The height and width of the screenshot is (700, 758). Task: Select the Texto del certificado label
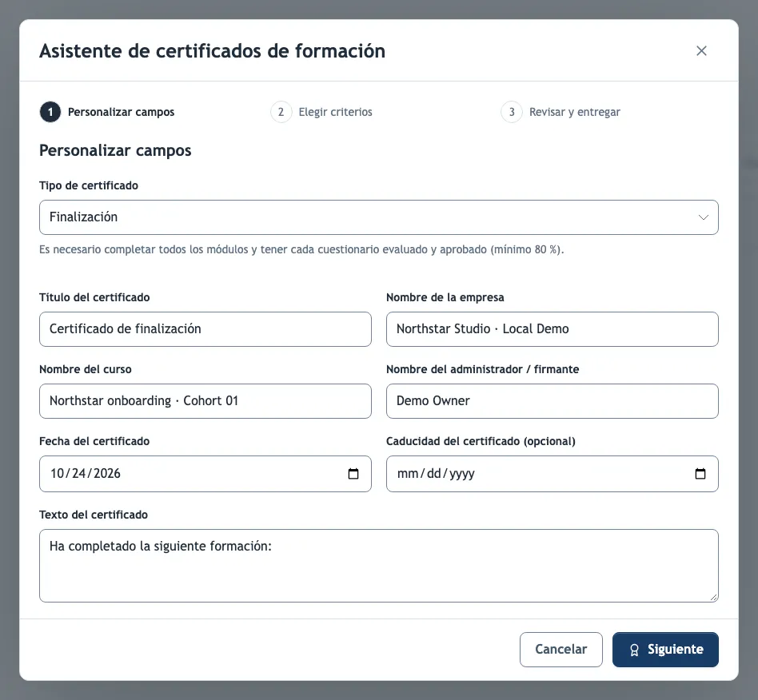coord(94,515)
